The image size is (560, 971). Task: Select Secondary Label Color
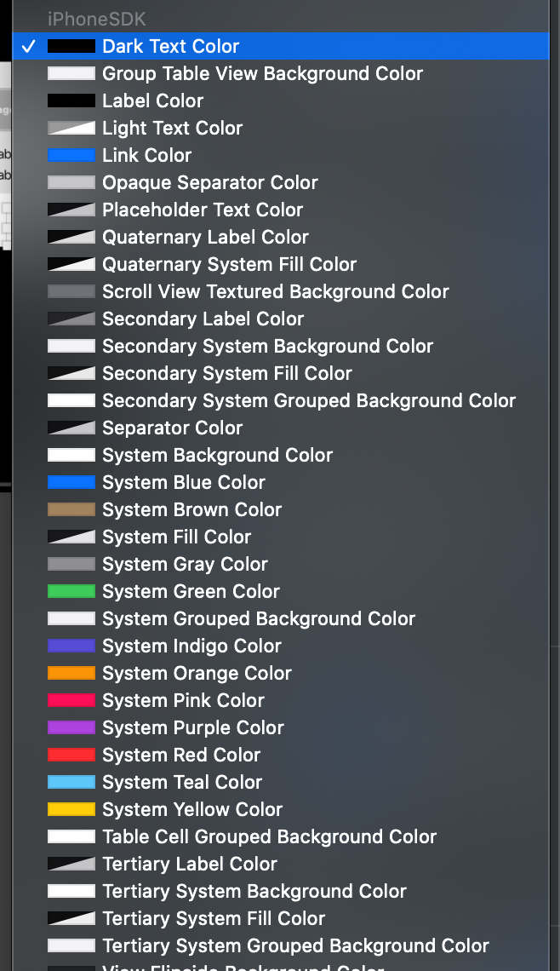tap(280, 319)
